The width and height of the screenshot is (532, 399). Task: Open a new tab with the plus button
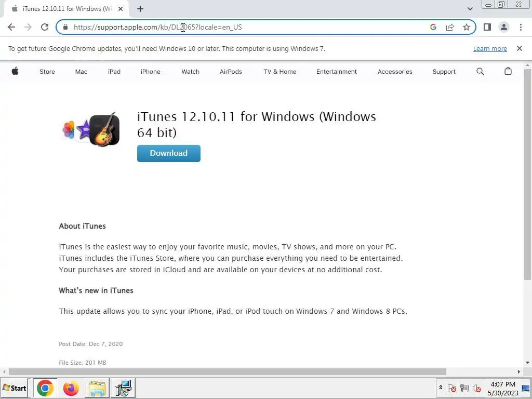pyautogui.click(x=140, y=9)
